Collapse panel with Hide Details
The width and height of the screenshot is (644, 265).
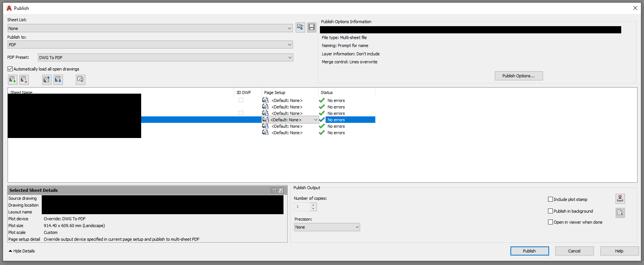pos(22,251)
